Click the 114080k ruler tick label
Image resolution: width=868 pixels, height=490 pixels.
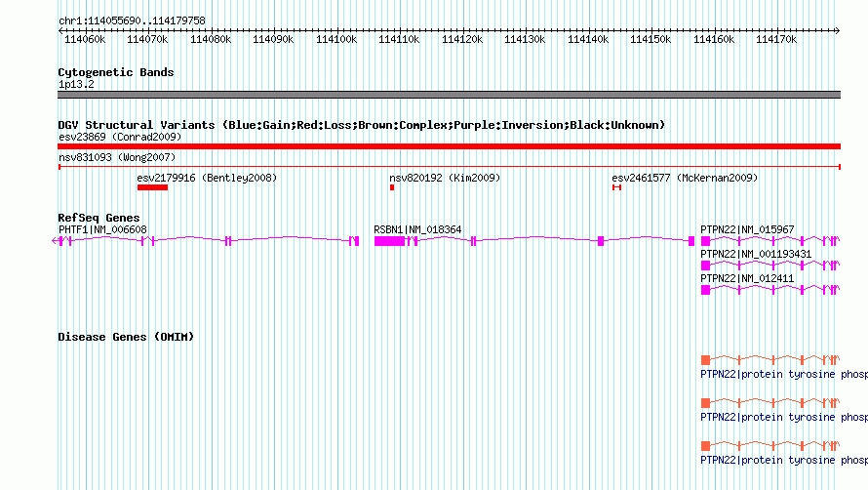pos(211,39)
